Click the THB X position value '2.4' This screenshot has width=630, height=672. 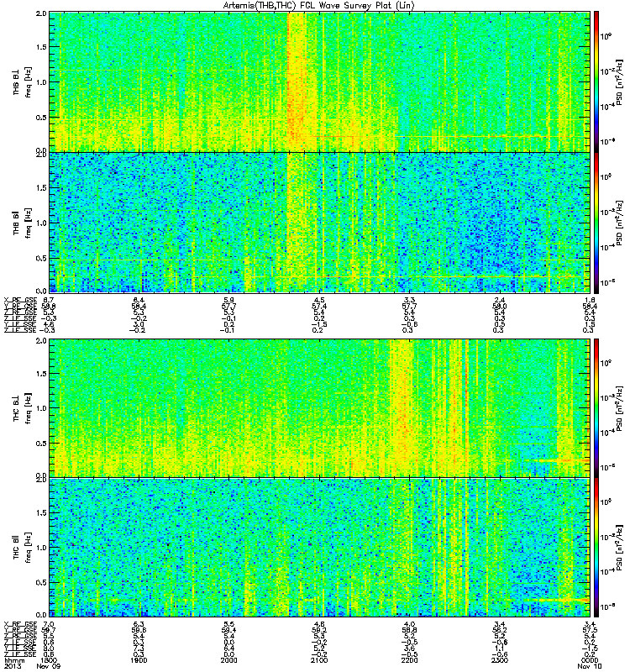pyautogui.click(x=500, y=300)
